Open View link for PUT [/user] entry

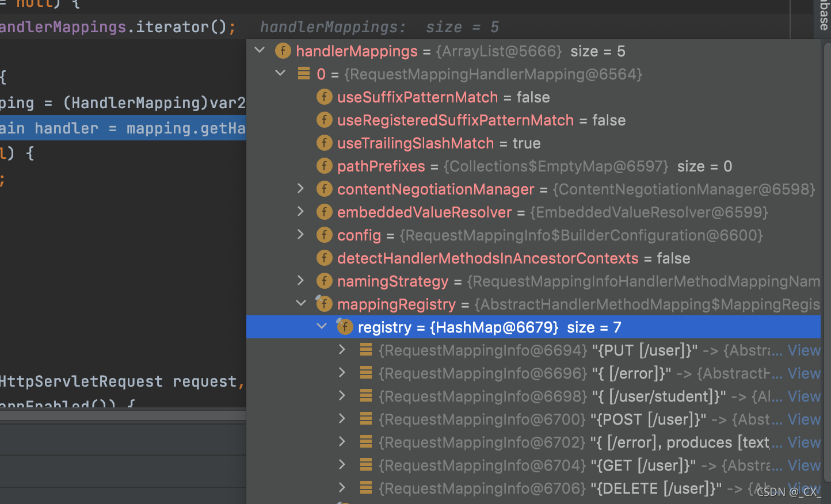(x=804, y=350)
